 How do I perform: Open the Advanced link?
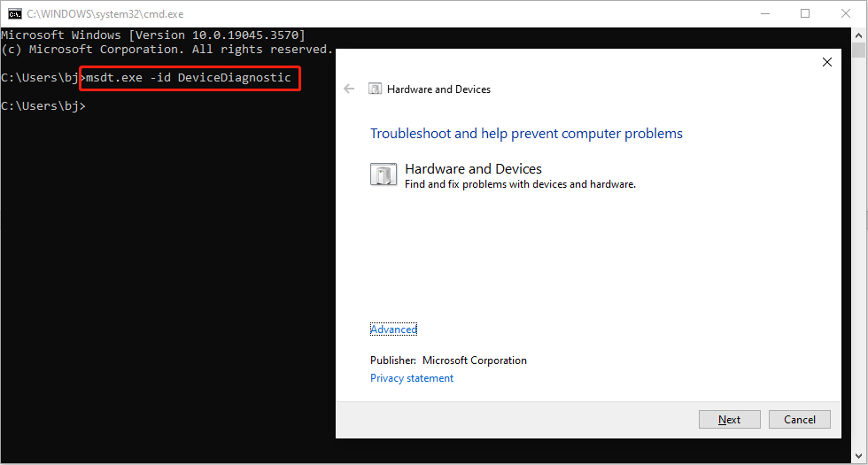click(x=393, y=329)
